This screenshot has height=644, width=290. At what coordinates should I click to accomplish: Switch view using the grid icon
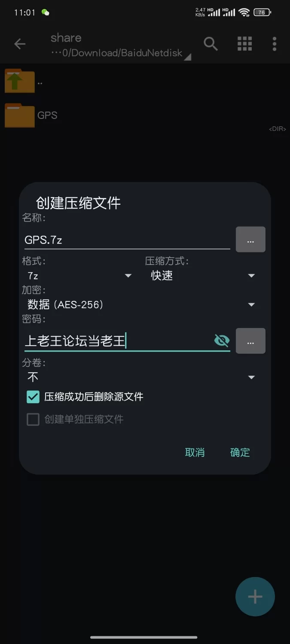[244, 44]
